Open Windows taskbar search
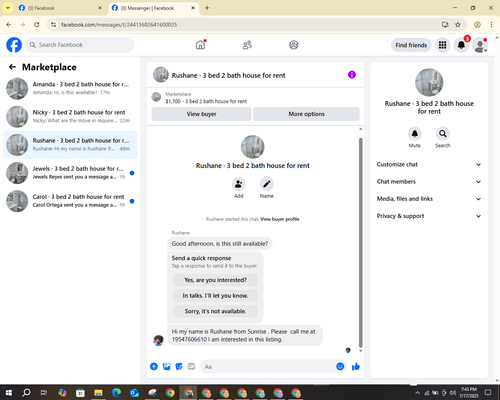500x400 pixels. tap(26, 393)
